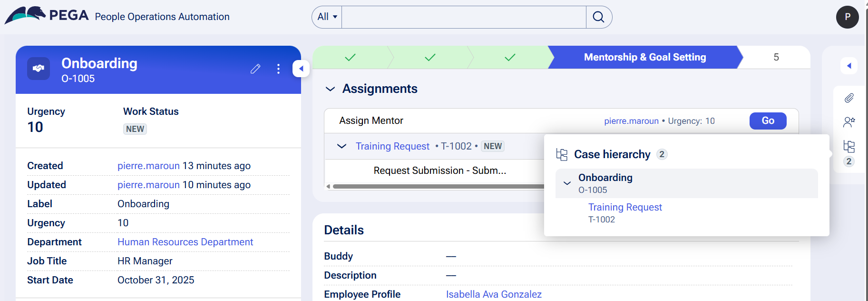
Task: Select the Mentorship & Goal Setting stage
Action: coord(644,57)
